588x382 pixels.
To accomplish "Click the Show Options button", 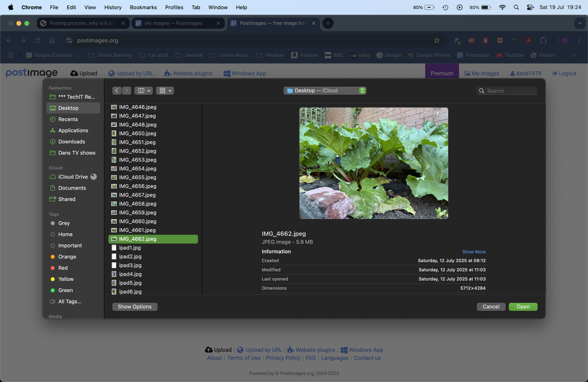I will pyautogui.click(x=135, y=307).
